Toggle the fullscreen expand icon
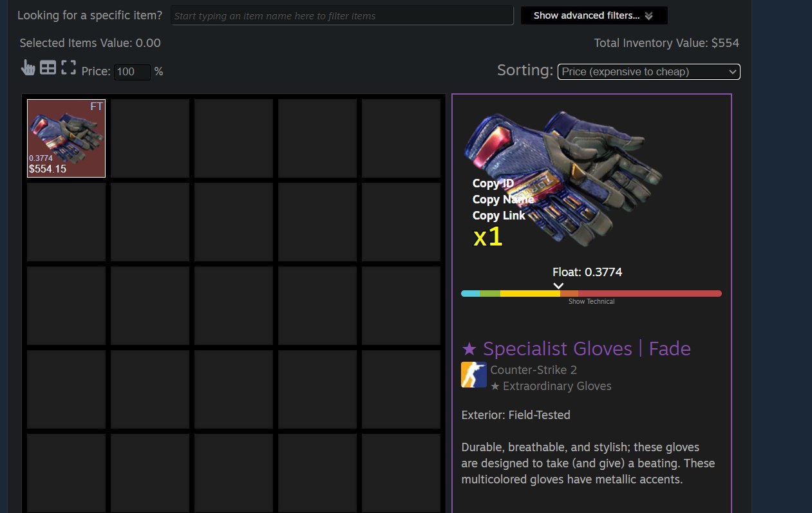The height and width of the screenshot is (513, 812). (x=69, y=68)
